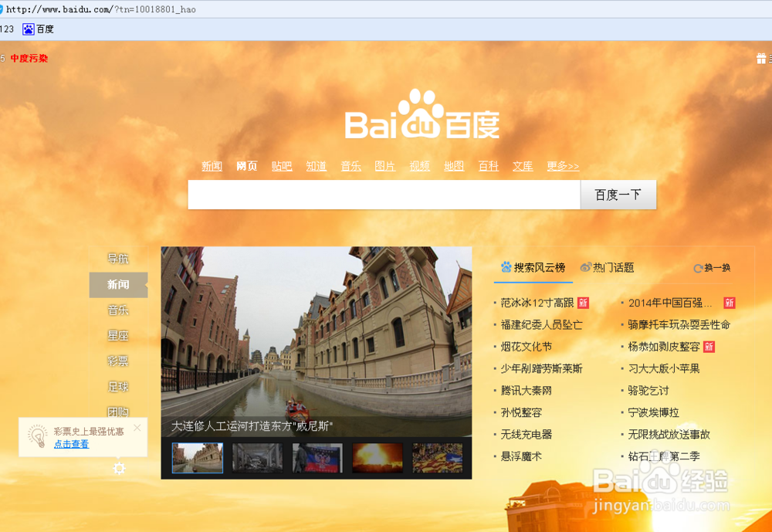This screenshot has width=772, height=532.
Task: Select the fourth fire explosion thumbnail
Action: click(x=378, y=458)
